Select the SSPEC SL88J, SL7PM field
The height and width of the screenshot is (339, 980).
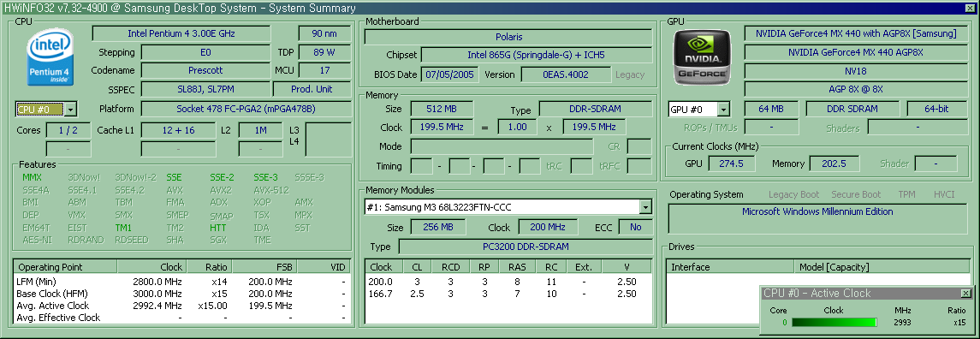pos(205,89)
